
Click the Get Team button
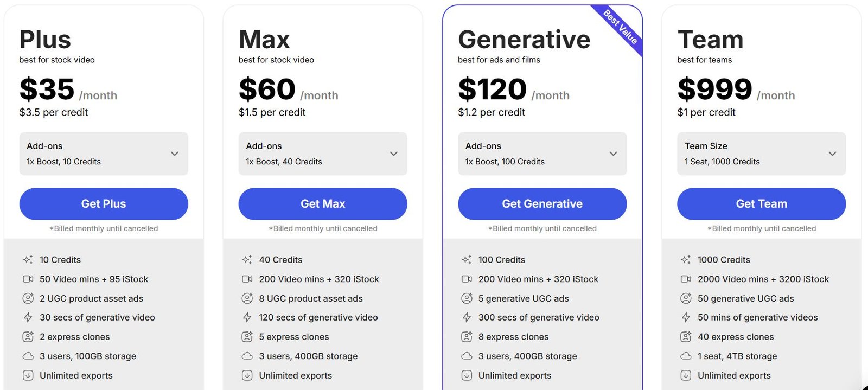coord(762,204)
